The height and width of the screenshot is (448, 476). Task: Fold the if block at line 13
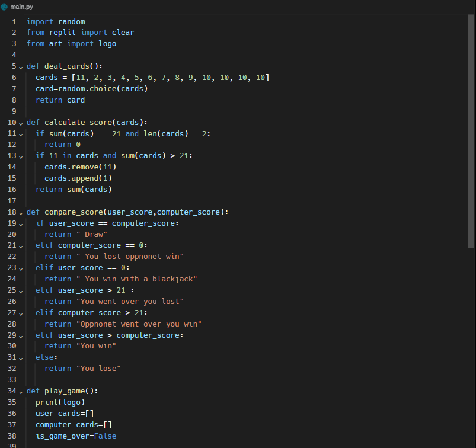coord(21,155)
